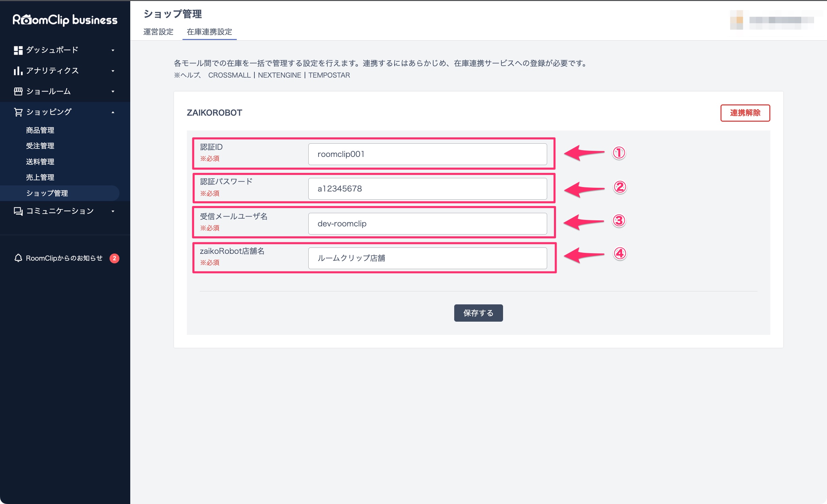
Task: Click the shopping cart icon
Action: pos(18,112)
